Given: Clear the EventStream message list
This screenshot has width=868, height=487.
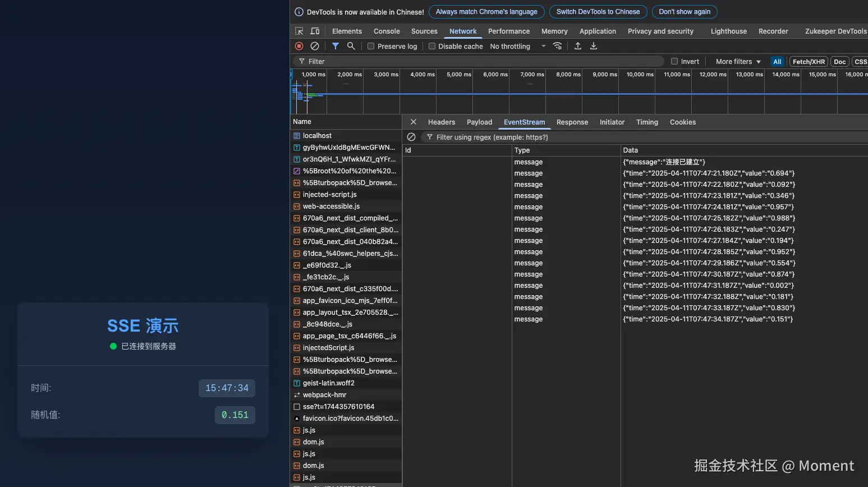Looking at the screenshot, I should (411, 137).
